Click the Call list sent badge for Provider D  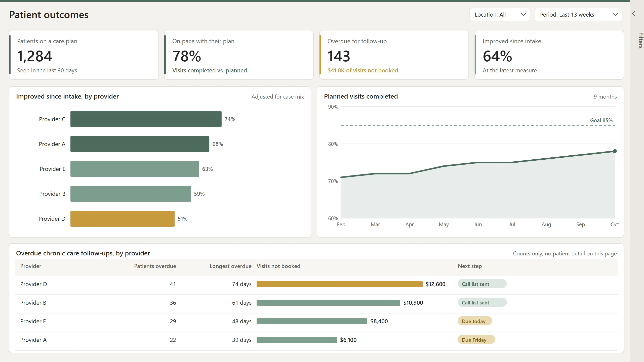tap(482, 284)
